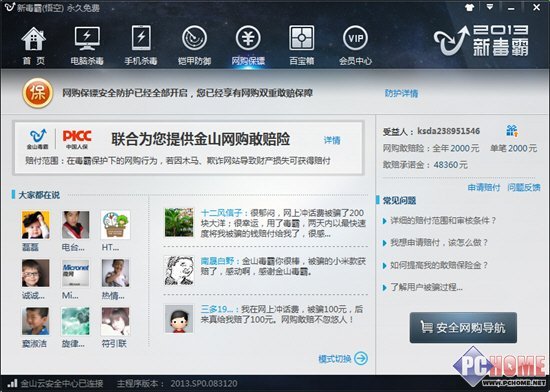Click 详情 link in PICC banner

332,140
